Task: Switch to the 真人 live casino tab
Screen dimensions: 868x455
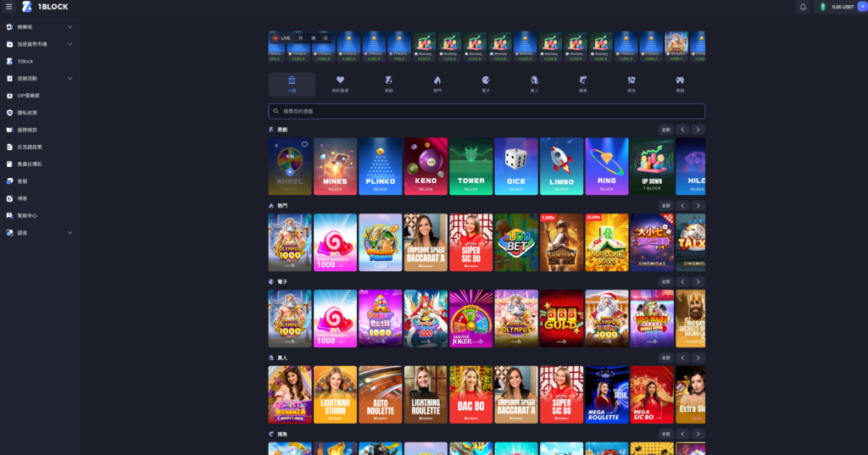Action: pos(534,84)
